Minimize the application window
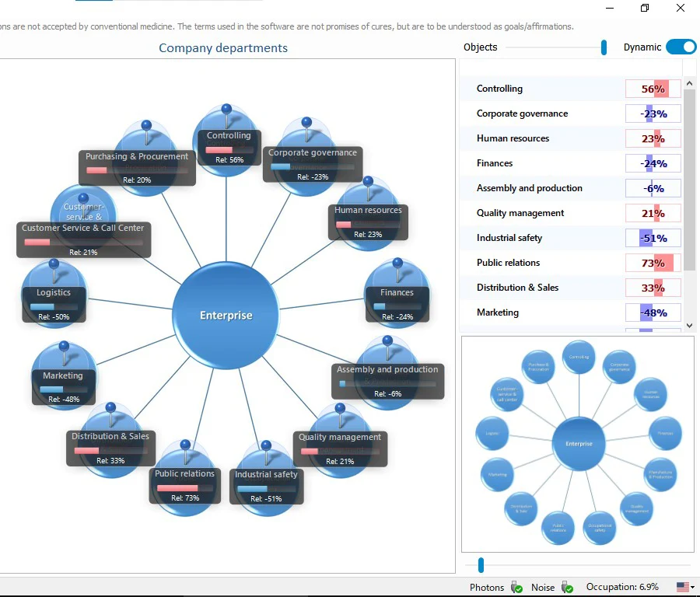This screenshot has height=597, width=700. pyautogui.click(x=609, y=8)
